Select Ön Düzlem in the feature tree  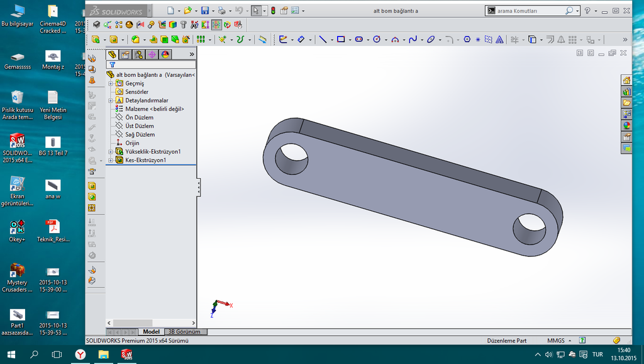tap(139, 118)
